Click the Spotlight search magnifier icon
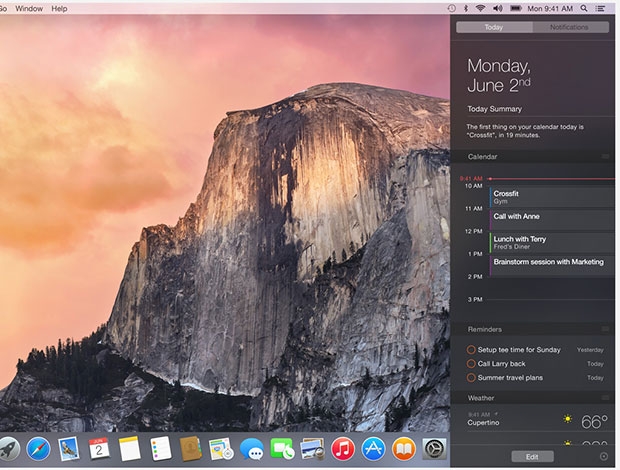 point(586,8)
